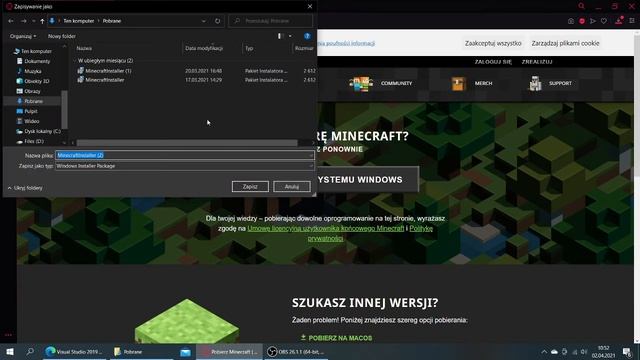640x360 pixels.
Task: Select Ten komputer in the navigation tree
Action: pyautogui.click(x=33, y=51)
